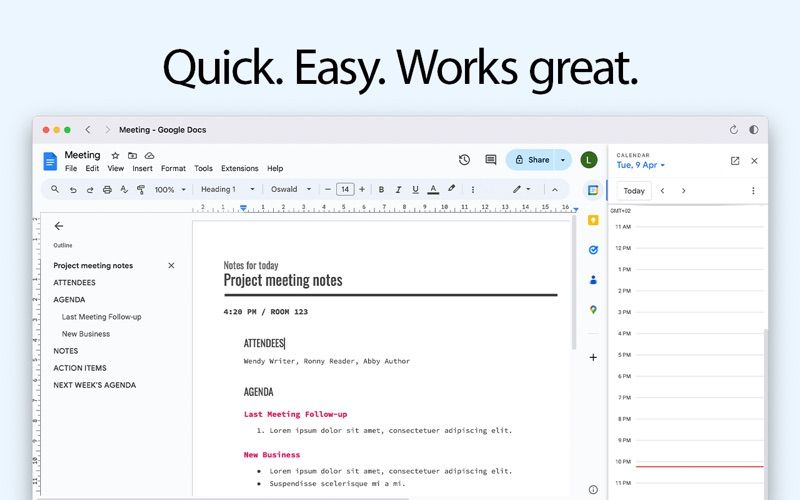Viewport: 800px width, 500px height.
Task: Jump to NEXT WEEK'S AGENDA in outline
Action: pos(94,385)
